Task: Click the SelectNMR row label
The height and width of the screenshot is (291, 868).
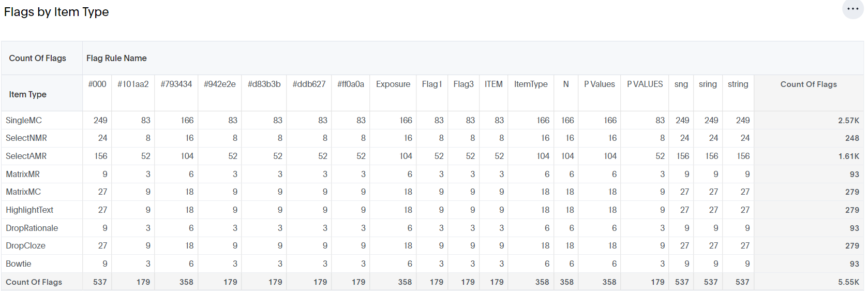Action: coord(26,138)
